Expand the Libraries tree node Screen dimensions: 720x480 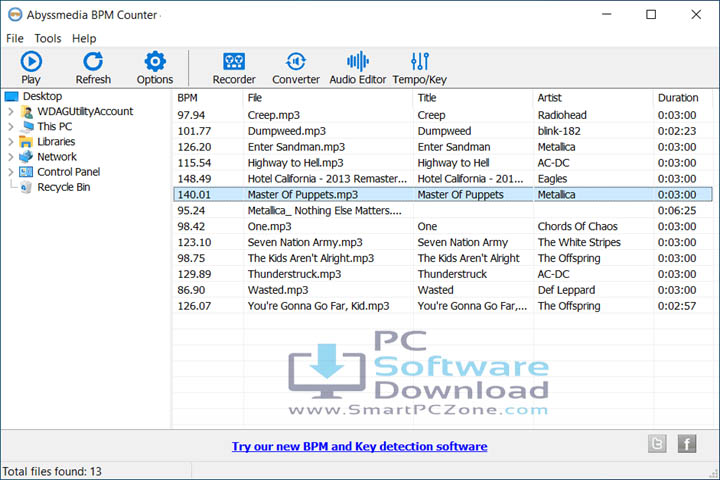pos(11,142)
